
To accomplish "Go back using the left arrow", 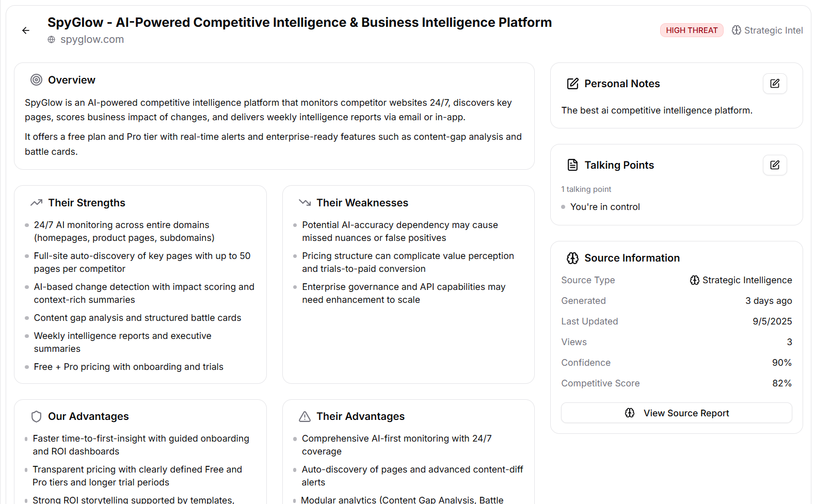I will tap(26, 30).
